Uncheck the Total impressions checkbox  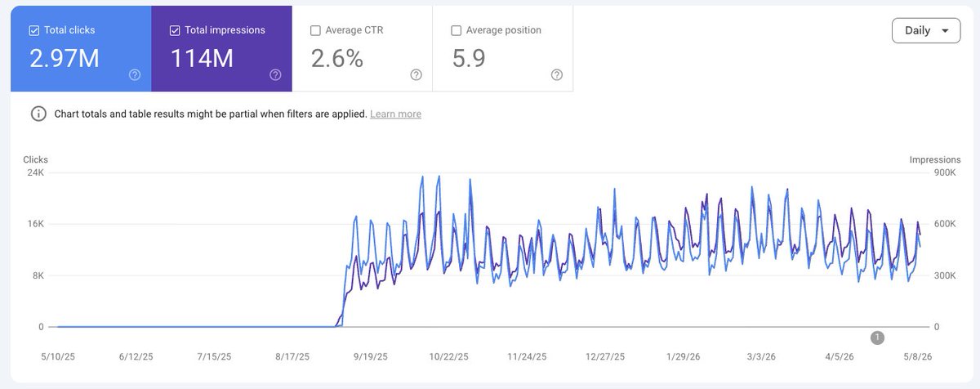tap(175, 30)
